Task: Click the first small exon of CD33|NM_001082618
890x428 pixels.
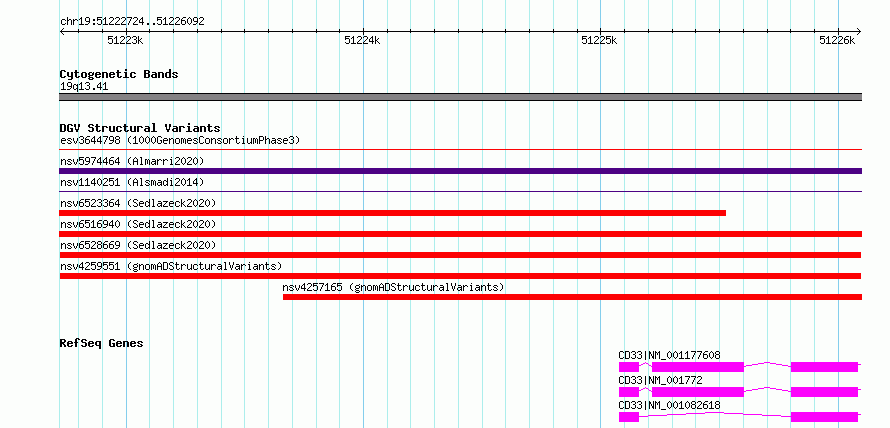Action: [x=629, y=417]
